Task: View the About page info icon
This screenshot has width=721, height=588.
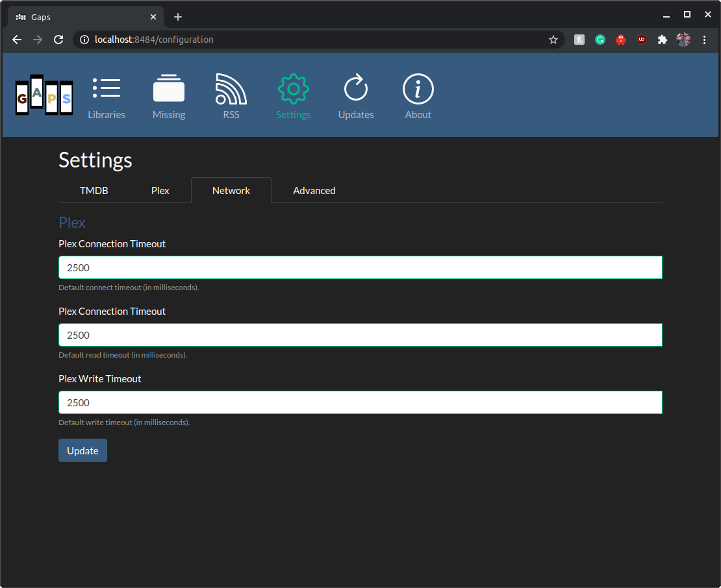Action: point(418,95)
